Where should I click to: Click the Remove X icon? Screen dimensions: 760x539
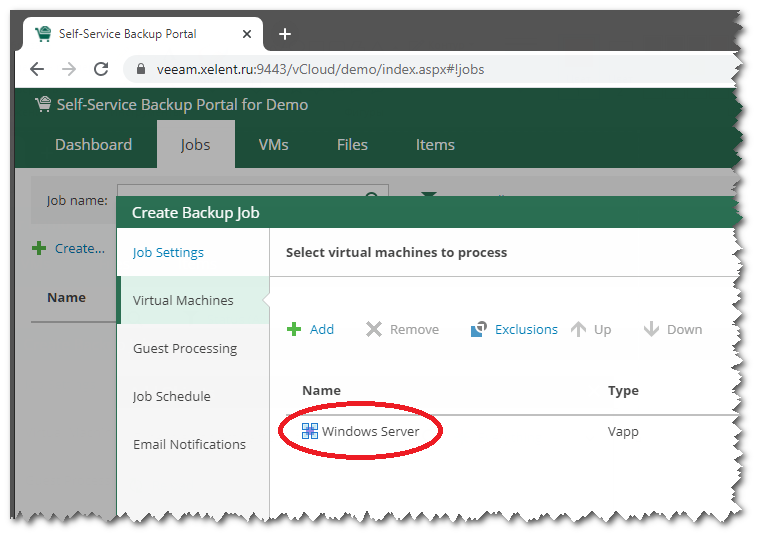(x=374, y=329)
